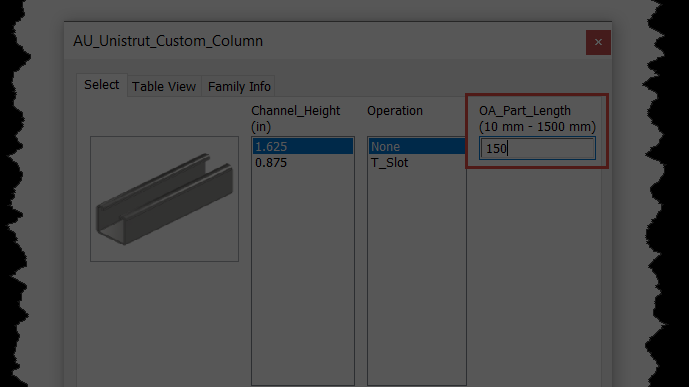Pick None in the Operation list
This screenshot has height=387, width=689.
click(x=417, y=146)
